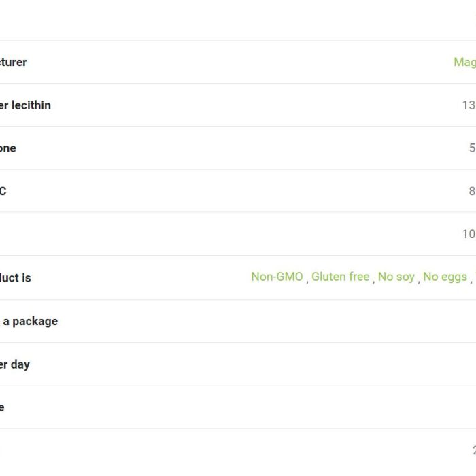The height and width of the screenshot is (476, 476).
Task: Select the No soy tag link
Action: 396,277
